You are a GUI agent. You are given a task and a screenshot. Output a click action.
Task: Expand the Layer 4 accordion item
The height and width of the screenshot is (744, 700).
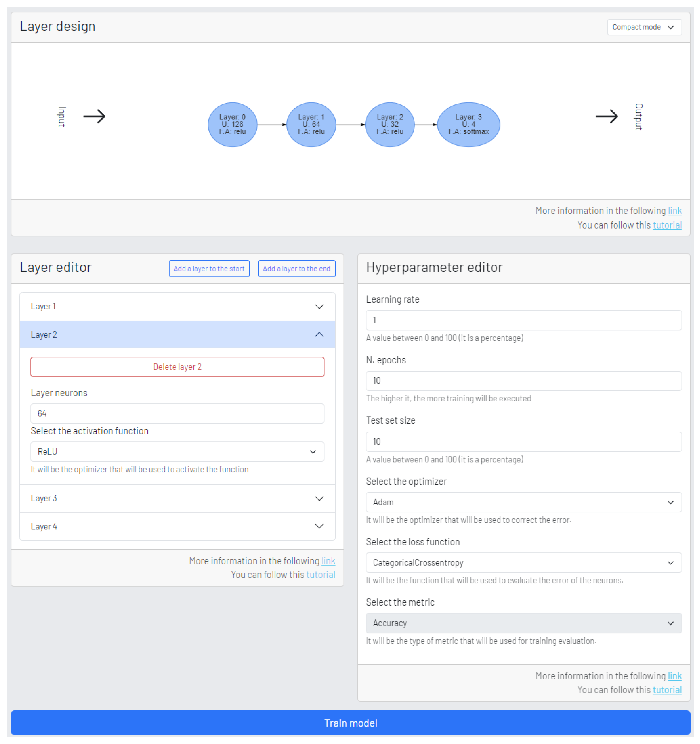coord(177,526)
